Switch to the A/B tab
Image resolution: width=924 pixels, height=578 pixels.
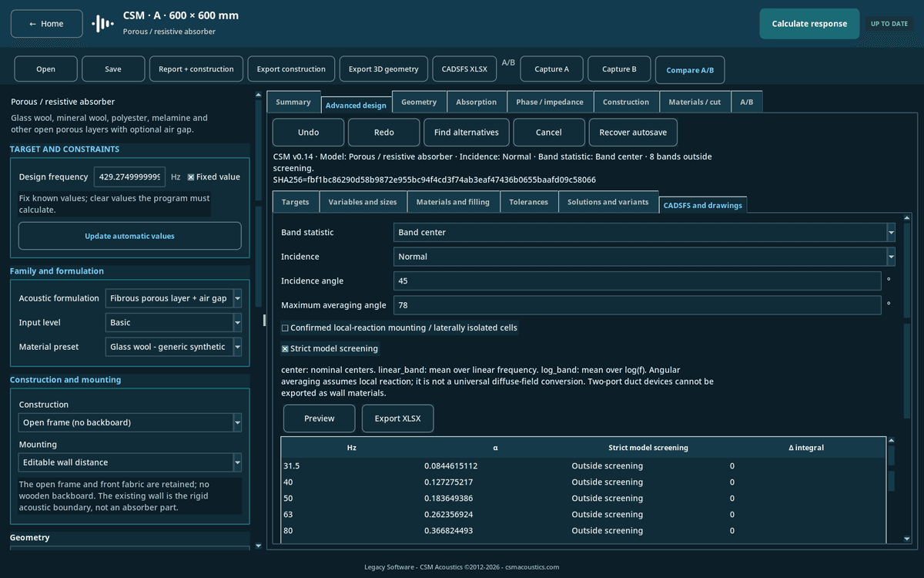(747, 102)
